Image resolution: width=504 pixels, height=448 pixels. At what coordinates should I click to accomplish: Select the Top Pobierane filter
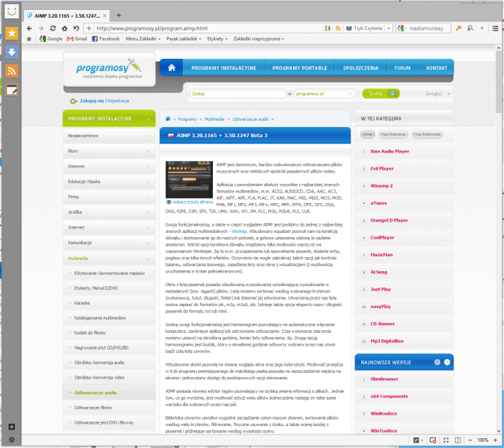tap(427, 134)
